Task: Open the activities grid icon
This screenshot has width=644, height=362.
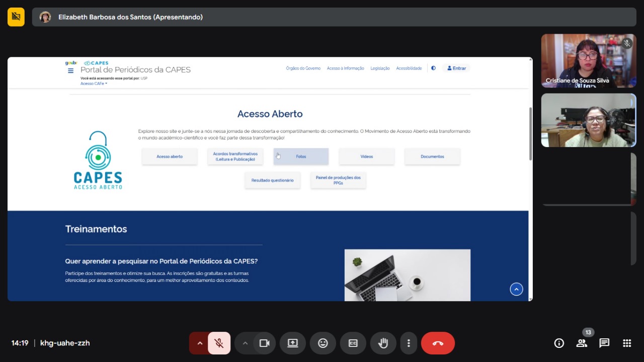Action: 627,343
